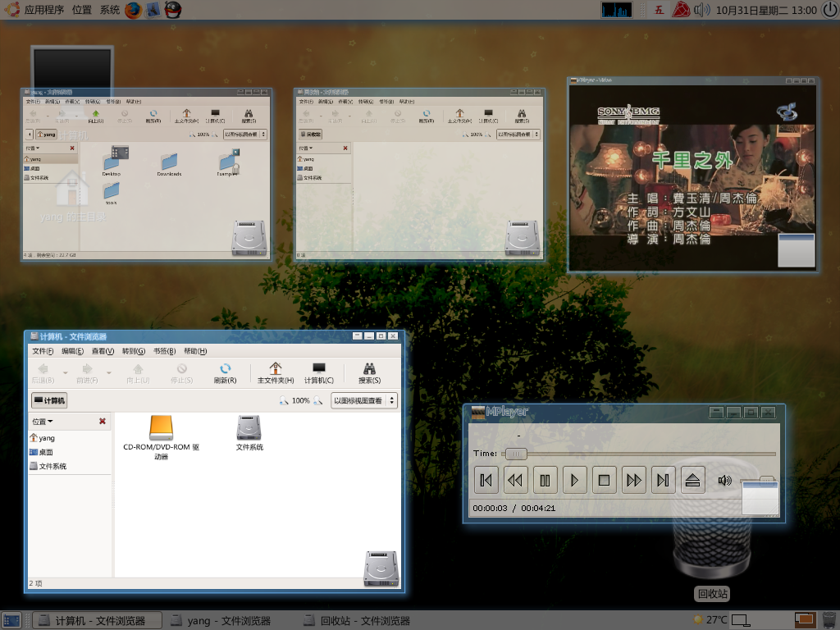Open search (搜索) in 计算机 window
The height and width of the screenshot is (630, 840).
370,373
